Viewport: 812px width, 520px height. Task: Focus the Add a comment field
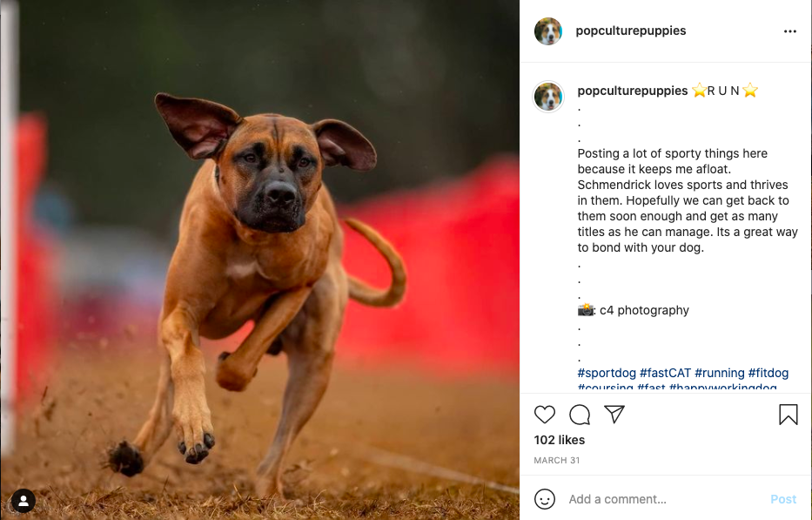[x=666, y=499]
